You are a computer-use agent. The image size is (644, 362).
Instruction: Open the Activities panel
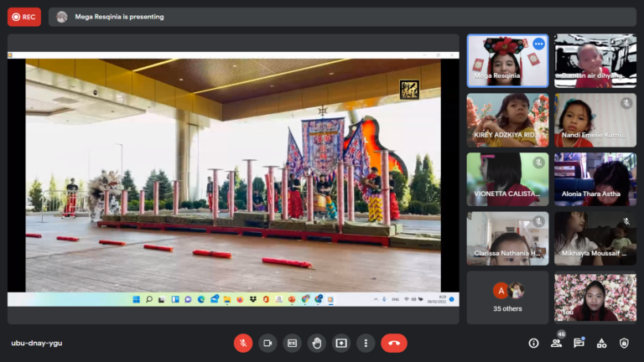pos(601,343)
